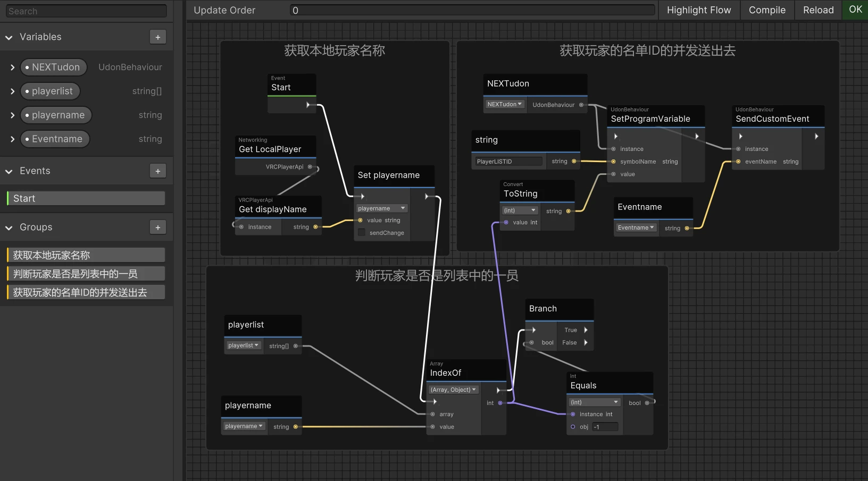
Task: Select group 获取玩家的名单ID的并发送出去 in list
Action: tap(86, 292)
